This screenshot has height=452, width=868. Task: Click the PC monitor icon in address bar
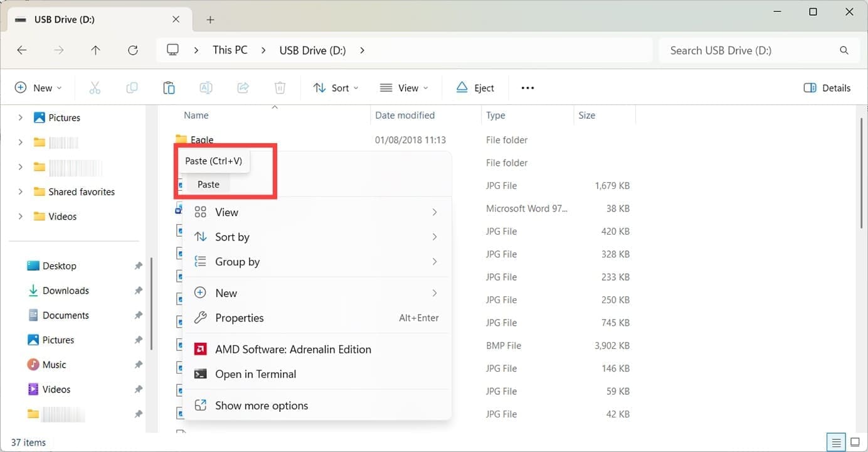[x=173, y=50]
